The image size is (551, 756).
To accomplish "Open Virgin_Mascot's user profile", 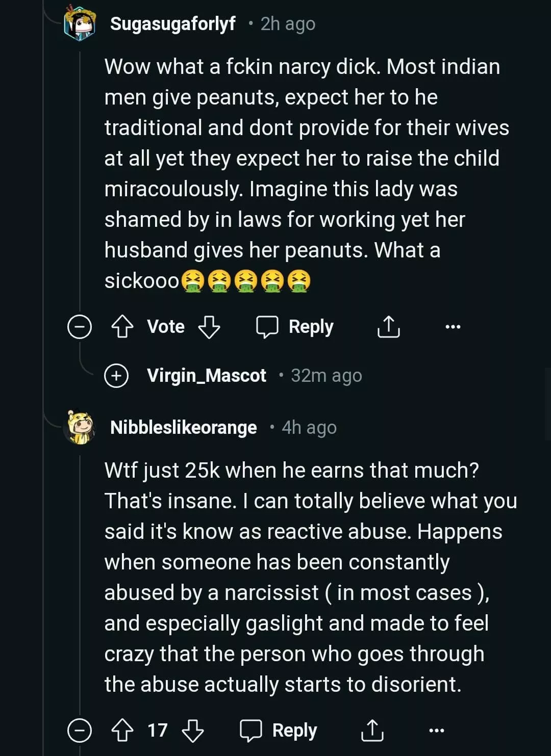I will pyautogui.click(x=206, y=376).
